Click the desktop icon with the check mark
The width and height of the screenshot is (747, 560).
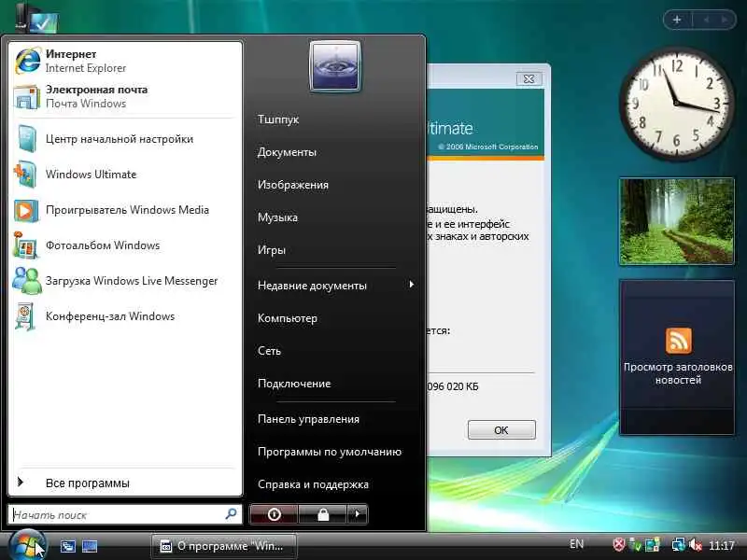(x=37, y=19)
